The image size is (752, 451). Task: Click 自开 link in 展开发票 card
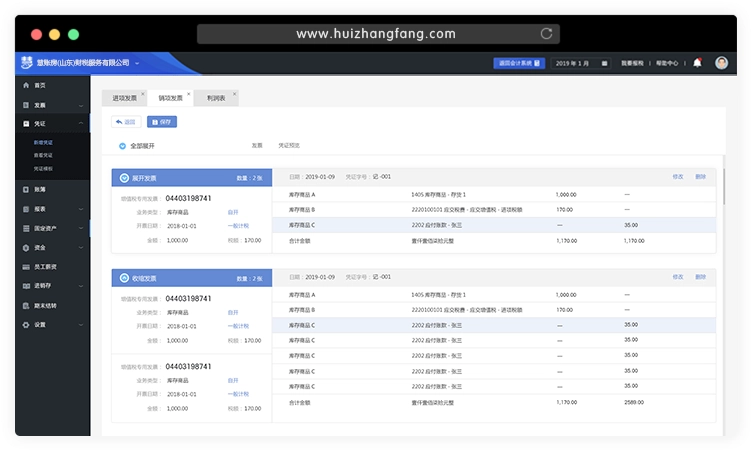click(x=233, y=212)
